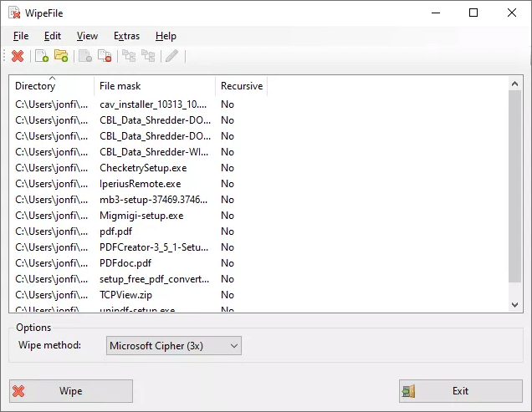Image resolution: width=532 pixels, height=412 pixels.
Task: Open the Help menu
Action: pyautogui.click(x=166, y=36)
